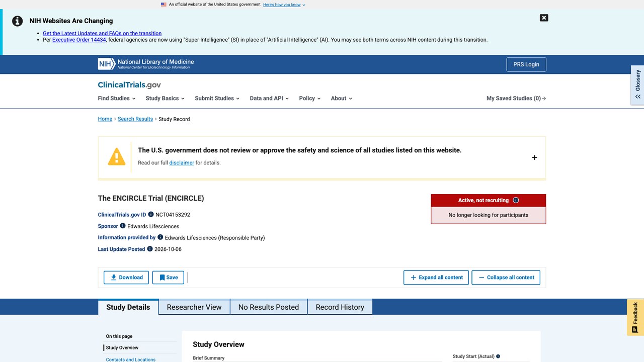
Task: Save this study with the Save button
Action: 168,278
